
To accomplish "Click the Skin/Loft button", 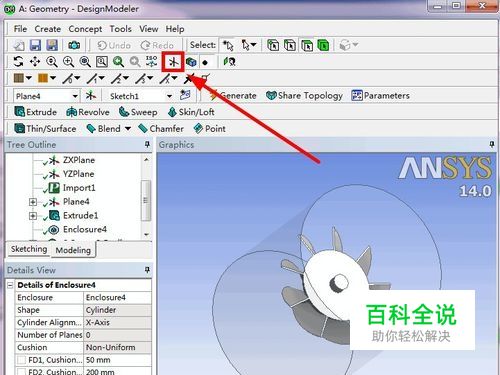I will click(191, 112).
